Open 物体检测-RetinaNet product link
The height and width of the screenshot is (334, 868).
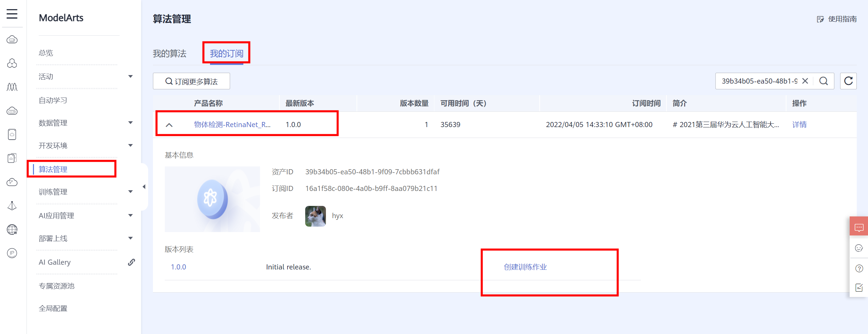pos(232,125)
